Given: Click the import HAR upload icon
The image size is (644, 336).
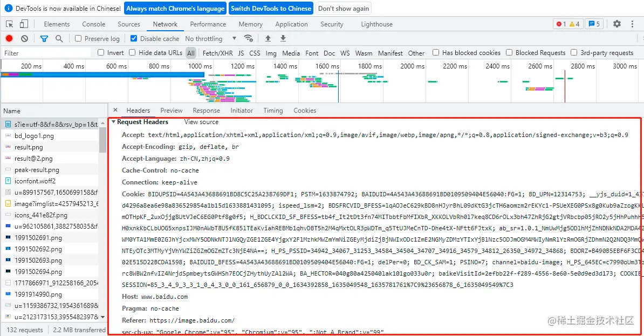Looking at the screenshot, I should 268,38.
